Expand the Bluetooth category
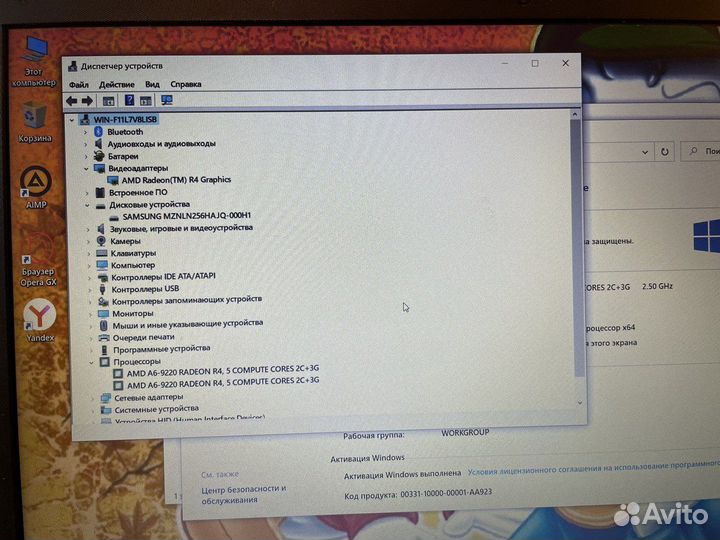The image size is (720, 540). [85, 132]
